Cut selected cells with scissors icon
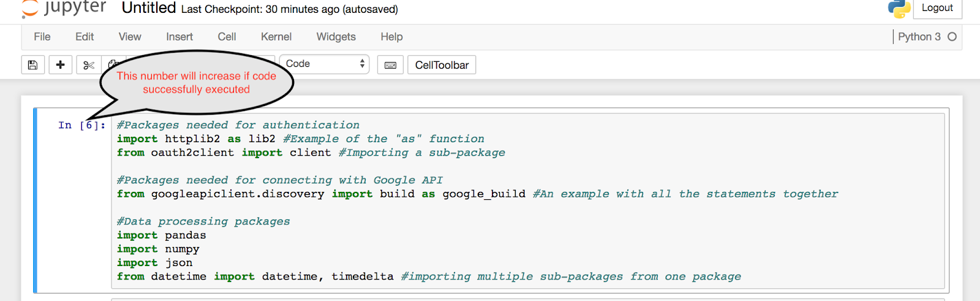The image size is (980, 301). click(89, 65)
